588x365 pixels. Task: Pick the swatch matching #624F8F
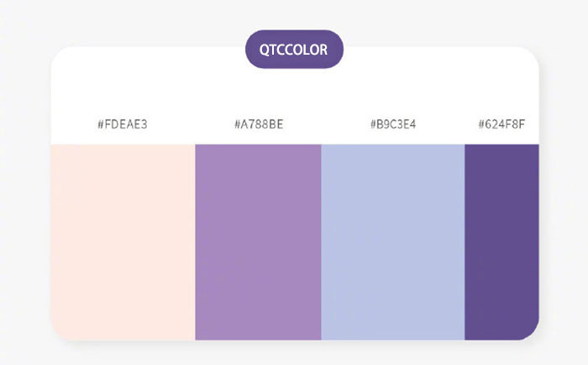pyautogui.click(x=501, y=242)
